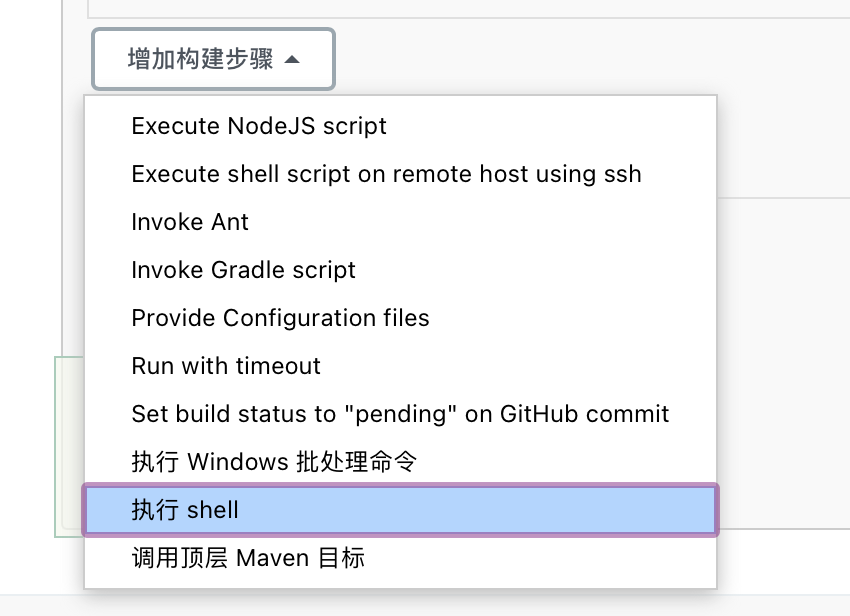Click the highlighted 执行 shell item
Image resolution: width=850 pixels, height=616 pixels.
[401, 510]
